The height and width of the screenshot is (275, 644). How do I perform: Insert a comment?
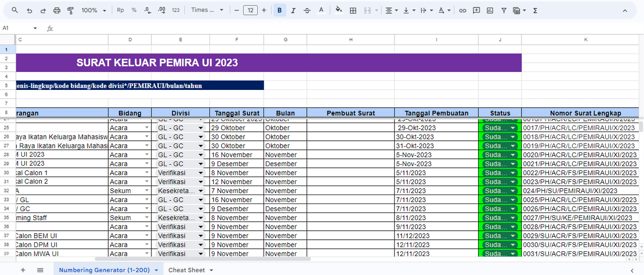(x=477, y=11)
